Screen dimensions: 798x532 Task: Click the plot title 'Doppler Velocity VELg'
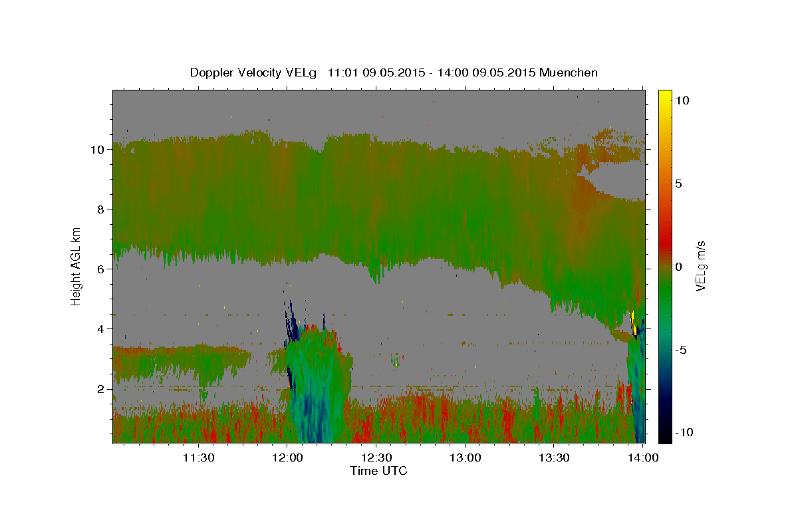254,72
